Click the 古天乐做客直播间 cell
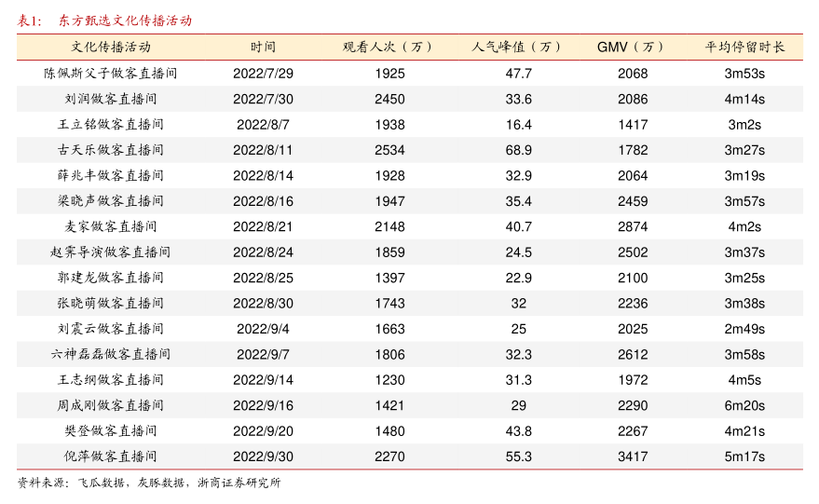Screen dimensions: 819x504 (111, 150)
